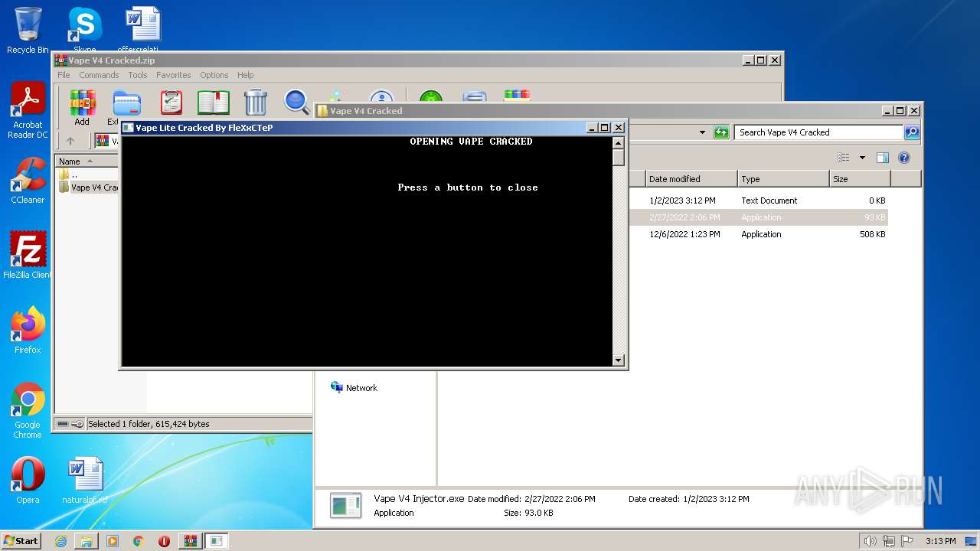Click Explorer refresh green arrows button

coord(721,132)
